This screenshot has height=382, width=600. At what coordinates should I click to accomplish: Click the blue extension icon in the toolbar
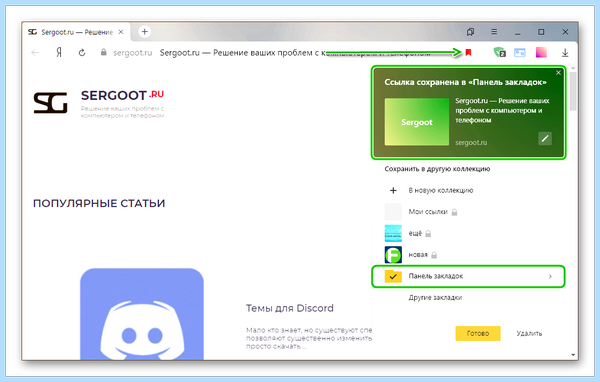(x=520, y=52)
